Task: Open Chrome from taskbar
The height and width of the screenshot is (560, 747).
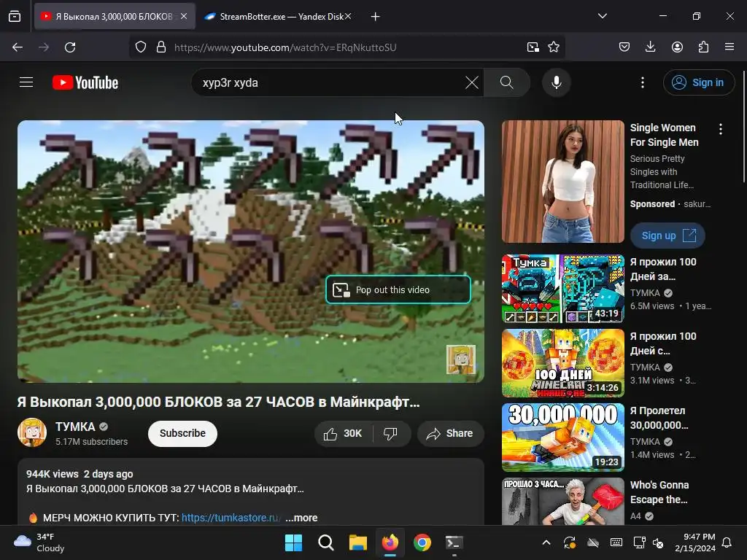Action: coord(422,542)
